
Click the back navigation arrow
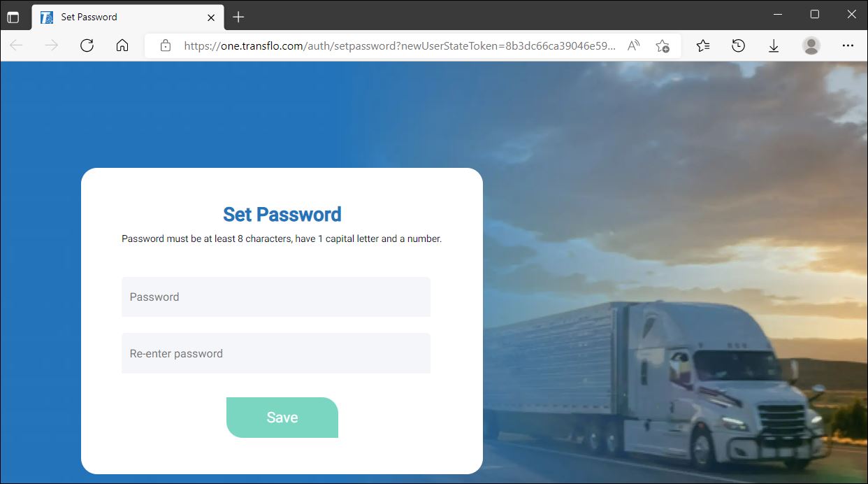point(16,45)
